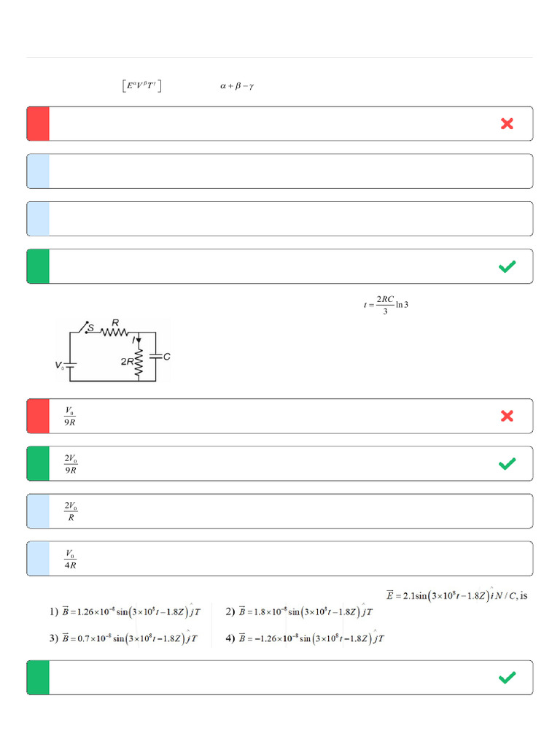The width and height of the screenshot is (560, 747).
Task: Click the red color block of the V0/9R option
Action: click(x=38, y=416)
